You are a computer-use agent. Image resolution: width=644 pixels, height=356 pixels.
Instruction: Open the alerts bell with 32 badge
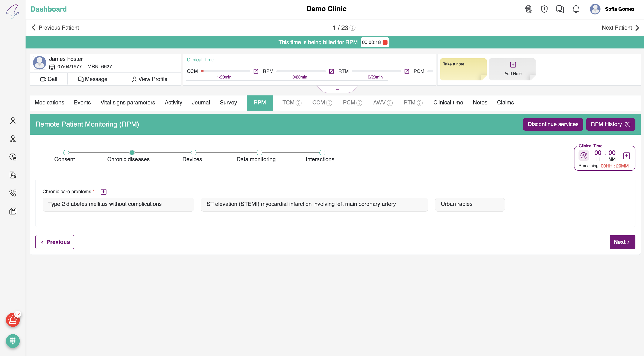click(13, 320)
